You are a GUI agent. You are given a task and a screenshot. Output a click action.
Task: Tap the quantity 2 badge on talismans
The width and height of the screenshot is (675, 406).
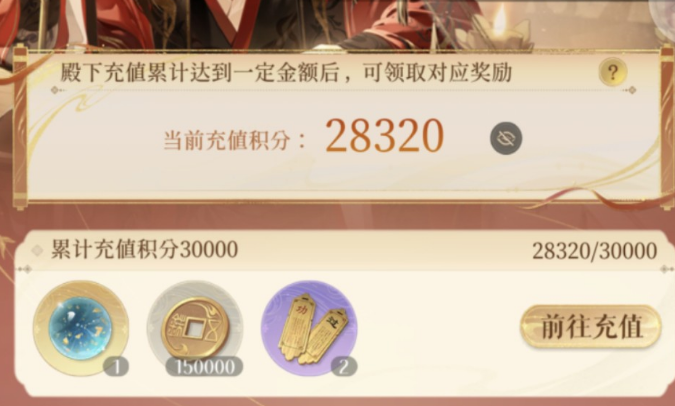point(344,367)
